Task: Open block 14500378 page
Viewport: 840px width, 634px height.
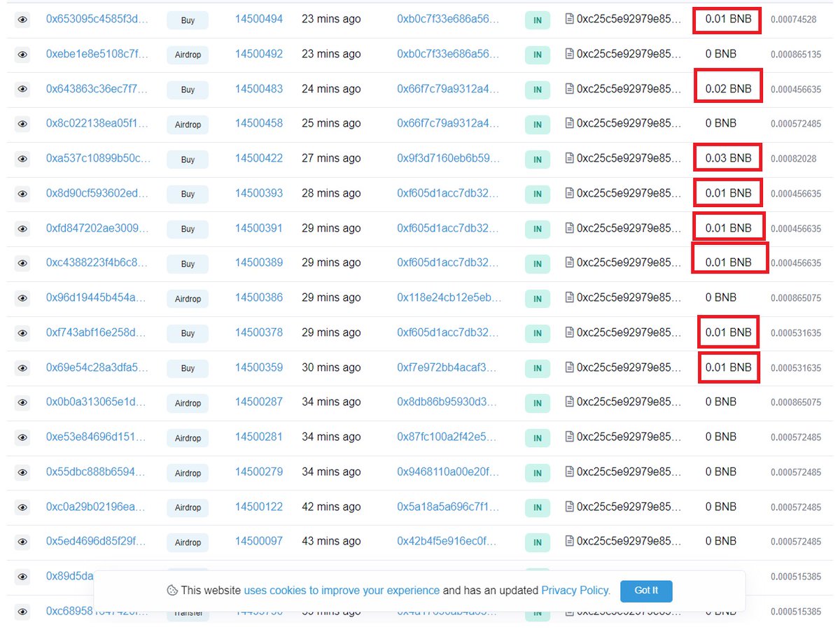Action: pyautogui.click(x=259, y=332)
